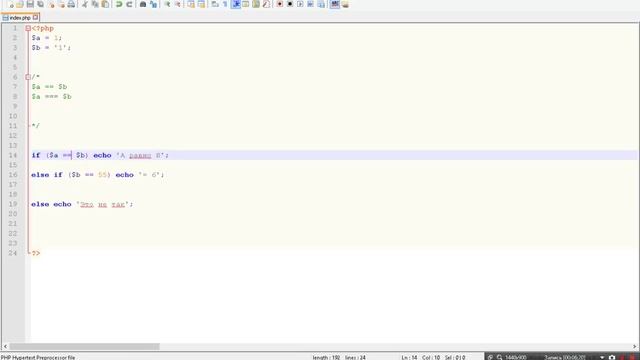Click the magnifier icon in the recorder bar

[499, 357]
